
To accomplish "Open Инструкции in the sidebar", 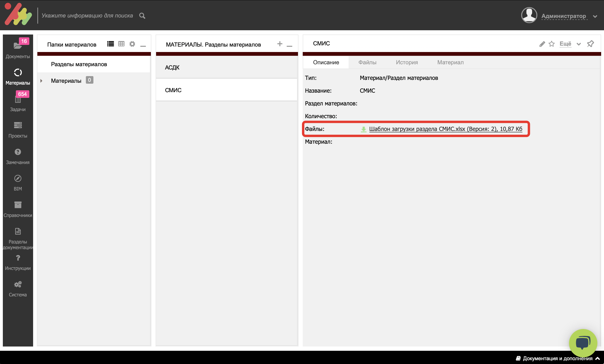I will [x=18, y=263].
